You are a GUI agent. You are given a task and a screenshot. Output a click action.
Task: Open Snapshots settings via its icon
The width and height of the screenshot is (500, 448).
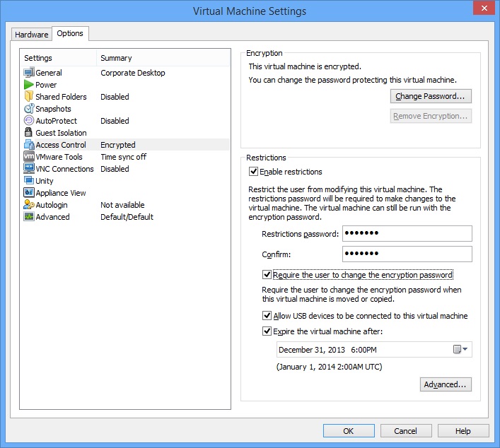click(x=29, y=109)
